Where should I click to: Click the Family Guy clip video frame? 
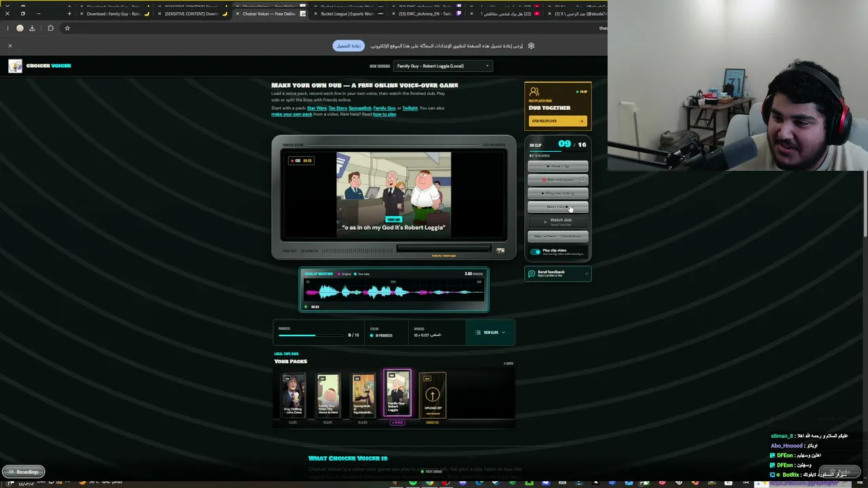tap(393, 195)
